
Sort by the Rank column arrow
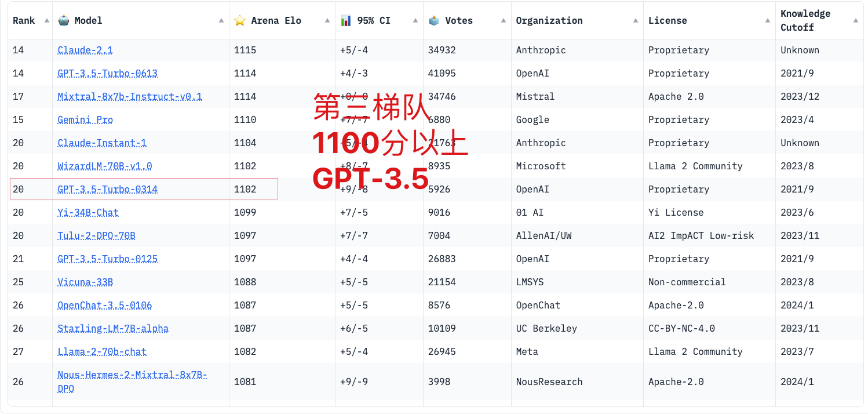pyautogui.click(x=47, y=20)
